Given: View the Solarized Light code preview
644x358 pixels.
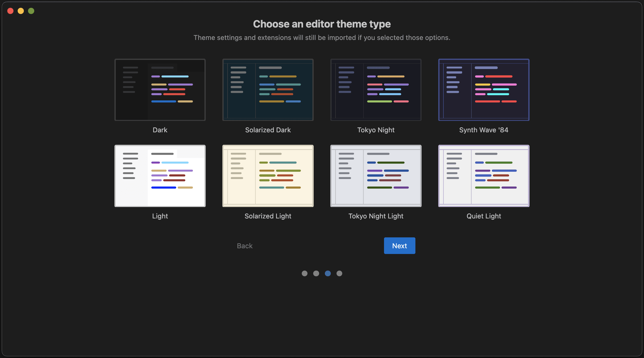Looking at the screenshot, I should [x=268, y=175].
